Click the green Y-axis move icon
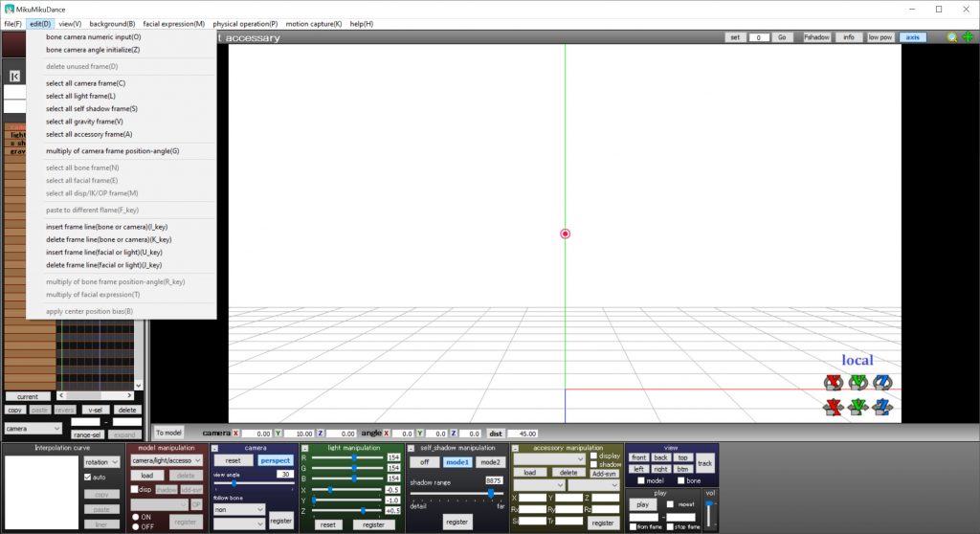The image size is (980, 534). [x=858, y=407]
